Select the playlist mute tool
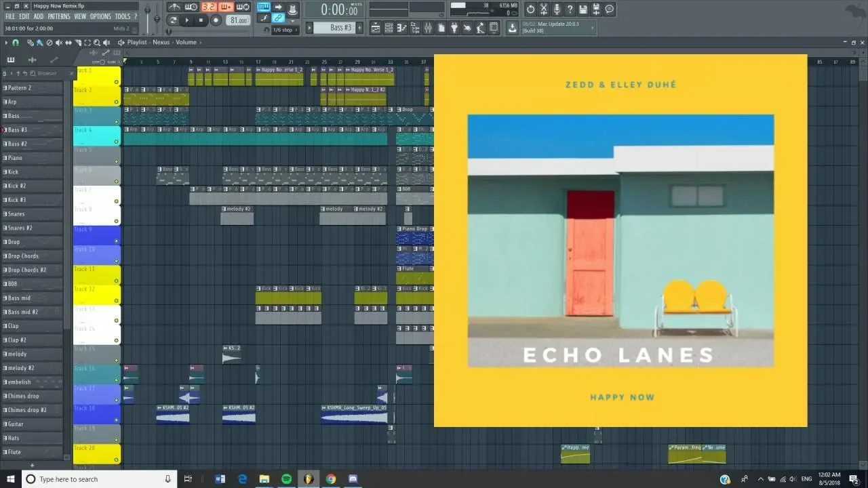The width and height of the screenshot is (868, 488). pos(59,42)
